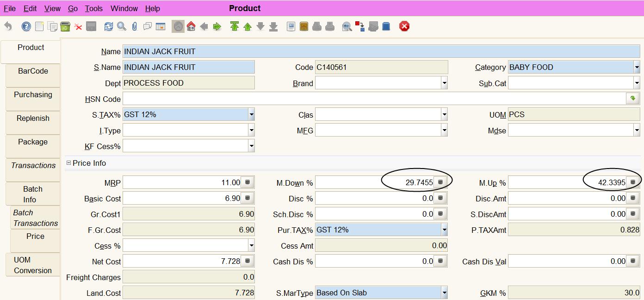Open the Mdse dropdown
Screen dimensions: 644x300
[x=637, y=131]
